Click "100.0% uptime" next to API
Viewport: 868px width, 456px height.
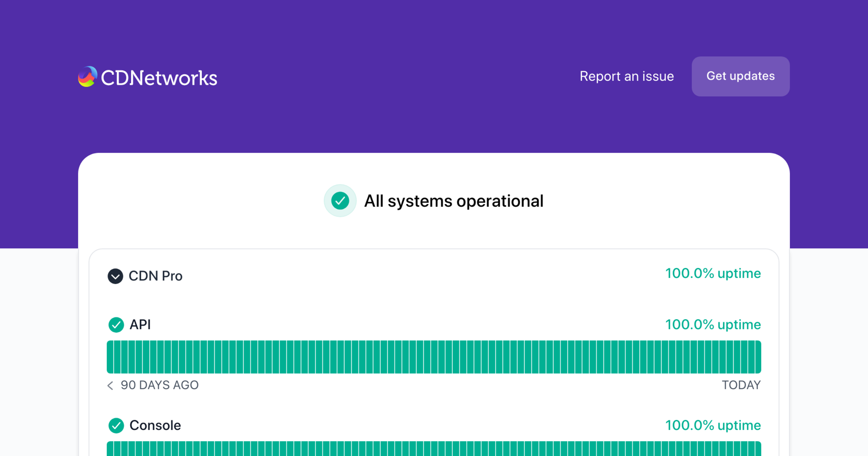click(713, 325)
